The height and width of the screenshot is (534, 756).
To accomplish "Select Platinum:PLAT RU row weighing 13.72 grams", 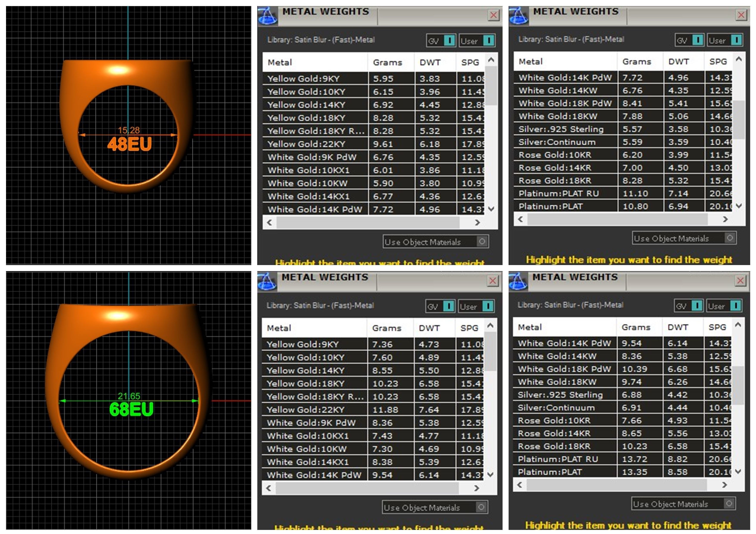I will (558, 459).
